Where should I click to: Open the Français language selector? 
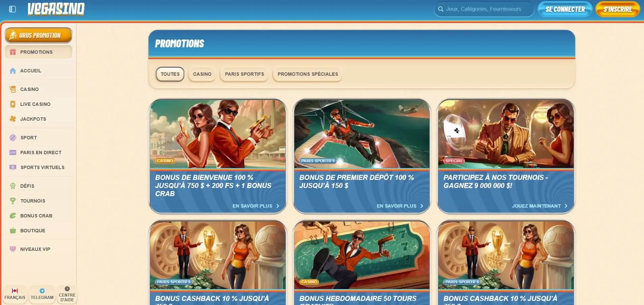[x=15, y=294]
